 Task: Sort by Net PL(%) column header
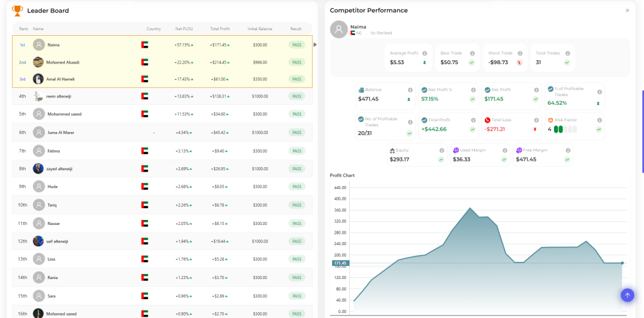point(184,29)
